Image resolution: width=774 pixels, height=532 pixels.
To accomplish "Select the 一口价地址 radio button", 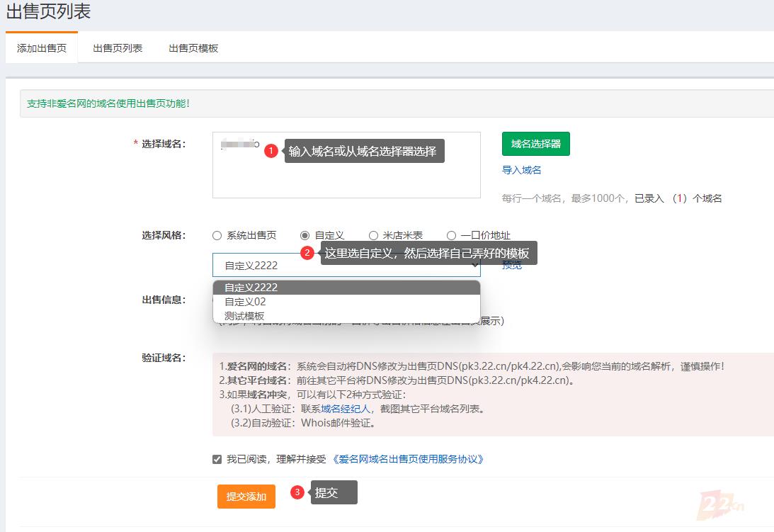I will coord(451,236).
